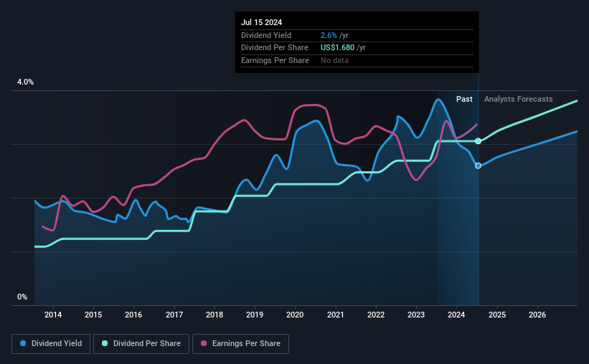589x364 pixels.
Task: Click the 2015 x-axis label
Action: point(93,315)
